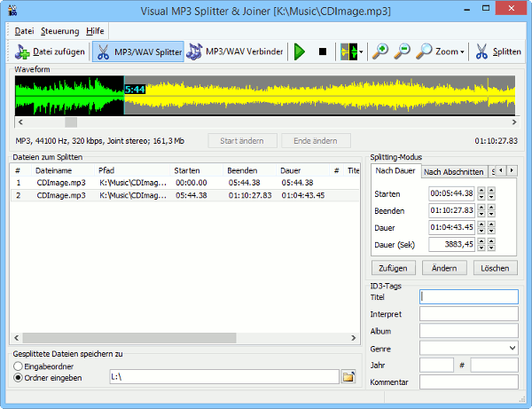
Task: Open the Hilfe menu
Action: tap(95, 31)
